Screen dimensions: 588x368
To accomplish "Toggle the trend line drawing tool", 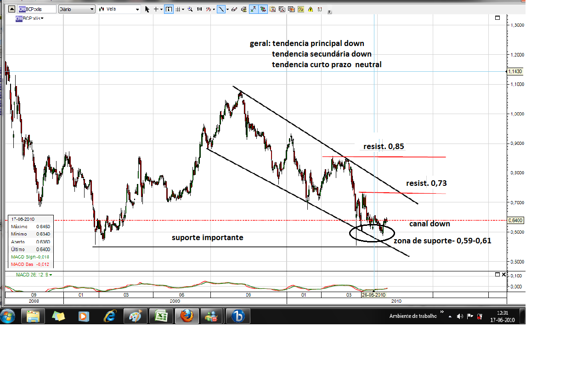I will point(221,9).
